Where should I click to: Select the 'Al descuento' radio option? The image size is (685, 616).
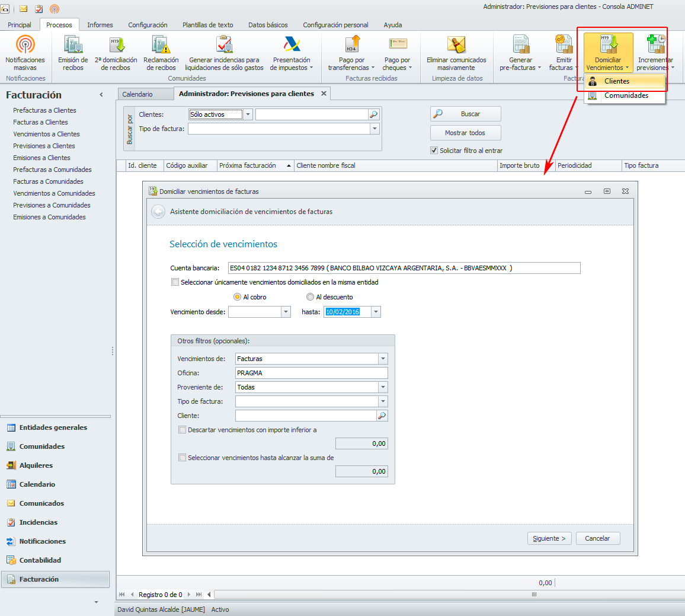click(x=310, y=297)
